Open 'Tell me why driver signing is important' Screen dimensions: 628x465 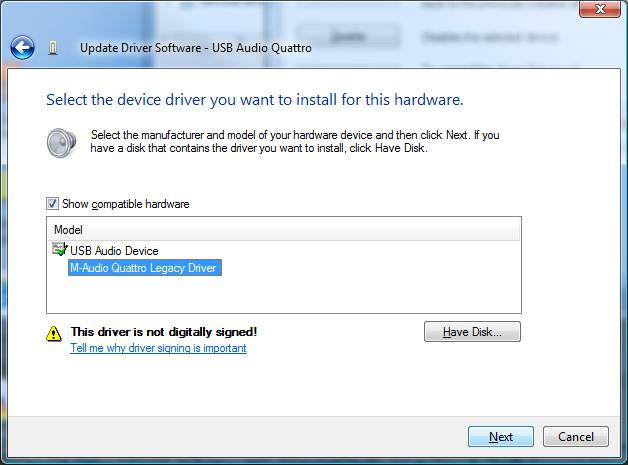158,348
